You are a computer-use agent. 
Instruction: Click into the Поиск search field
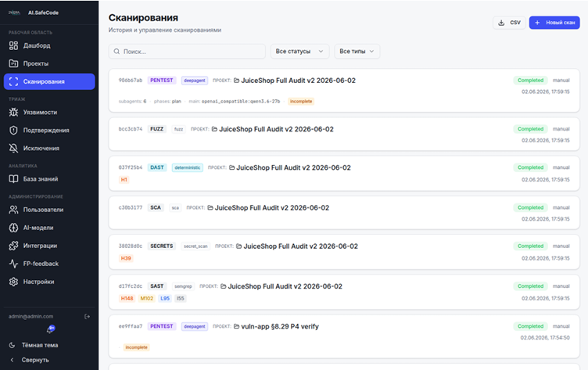click(x=187, y=52)
